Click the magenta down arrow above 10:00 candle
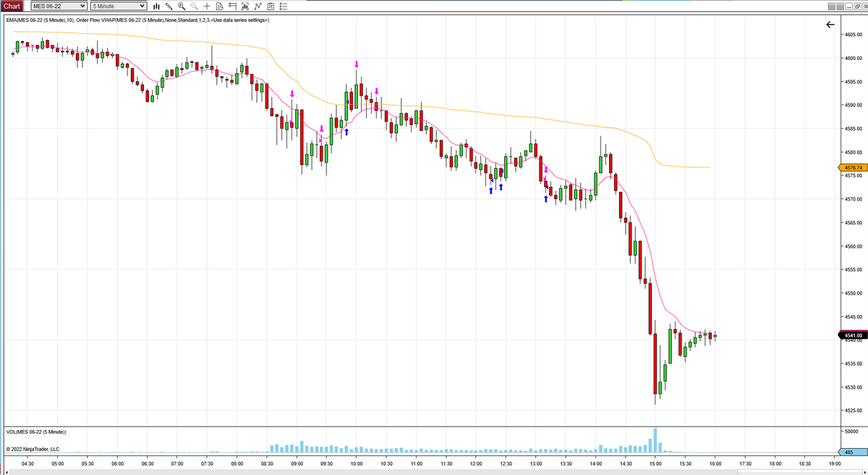The image size is (868, 475). click(x=357, y=64)
